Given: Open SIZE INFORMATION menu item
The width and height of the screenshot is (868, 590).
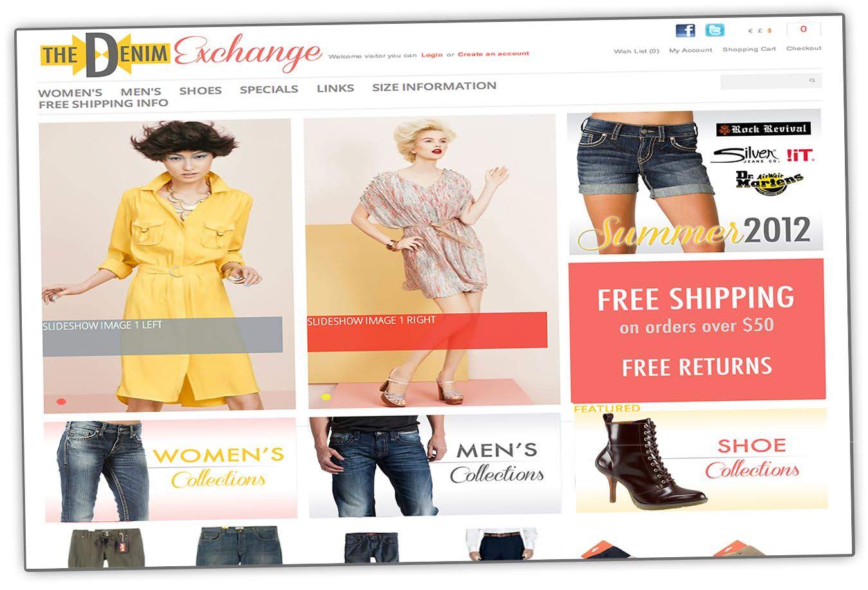Looking at the screenshot, I should pyautogui.click(x=434, y=86).
